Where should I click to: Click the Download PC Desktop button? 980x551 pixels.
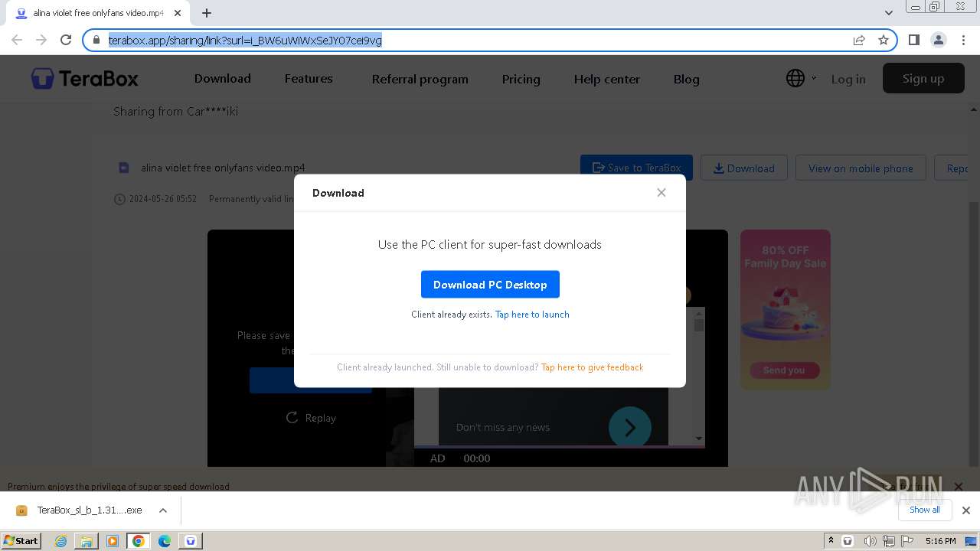(490, 285)
